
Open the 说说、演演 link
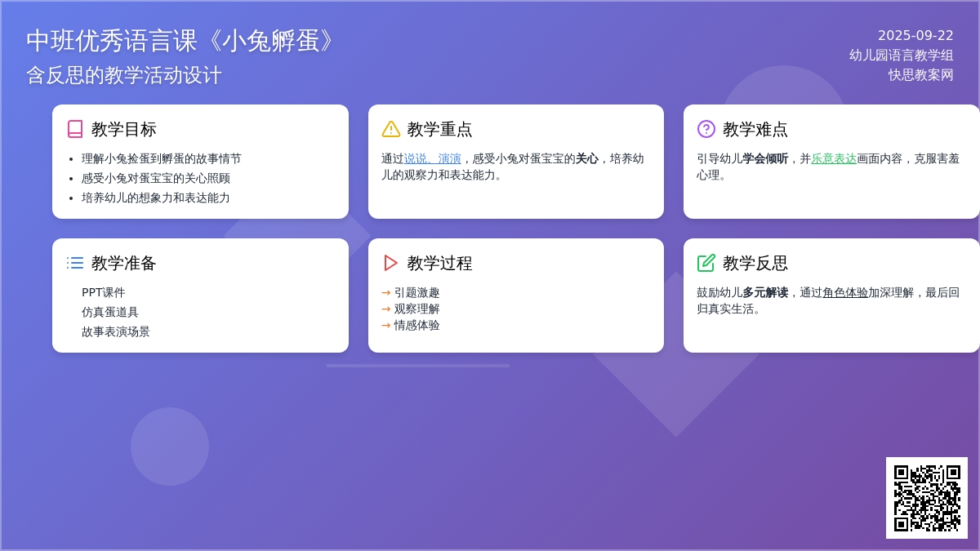click(x=433, y=158)
